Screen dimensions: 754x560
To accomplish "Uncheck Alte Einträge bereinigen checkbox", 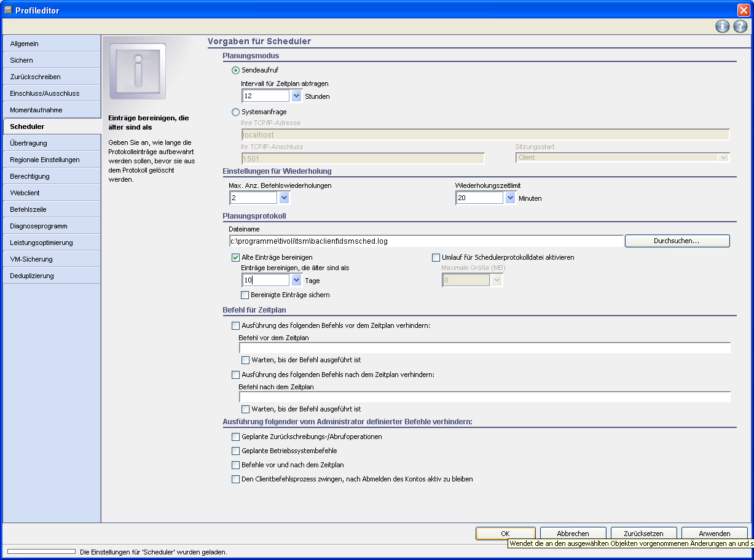I will [x=235, y=257].
